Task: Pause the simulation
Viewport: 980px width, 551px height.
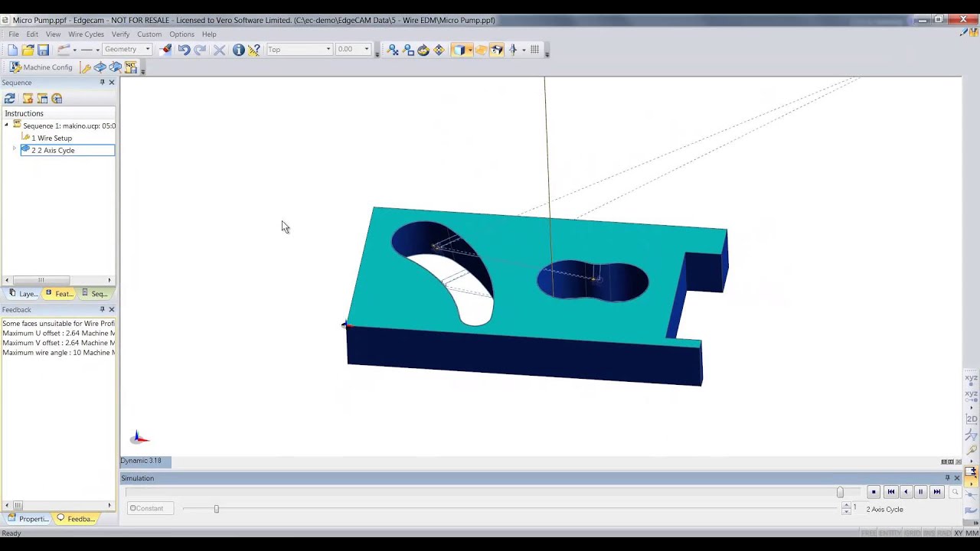Action: (x=921, y=492)
